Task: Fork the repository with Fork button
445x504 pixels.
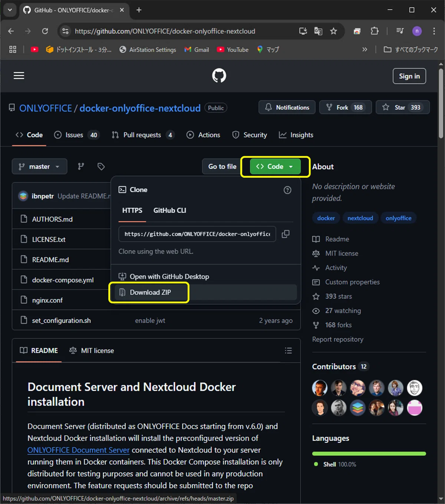Action: [x=346, y=107]
